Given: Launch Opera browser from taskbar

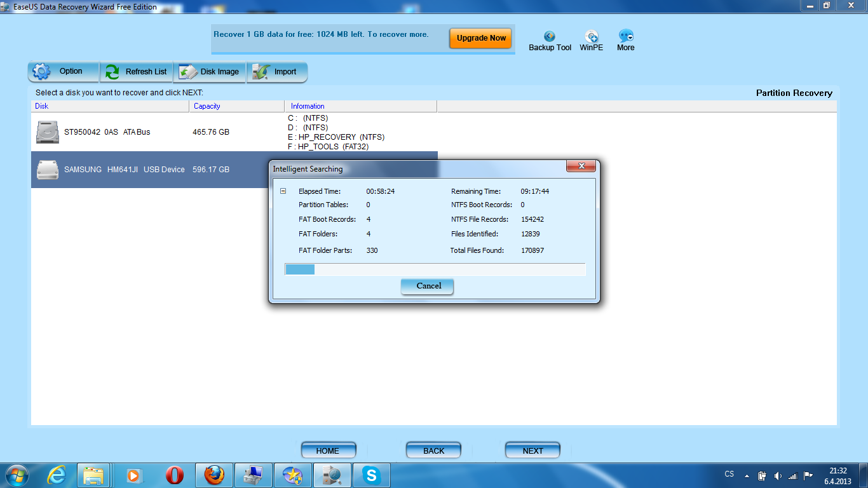Looking at the screenshot, I should [x=173, y=475].
